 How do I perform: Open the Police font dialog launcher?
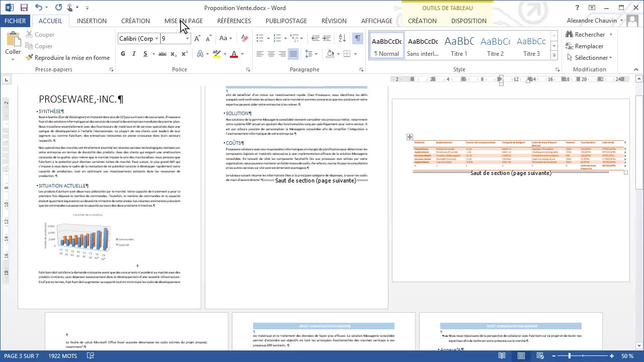(x=248, y=70)
